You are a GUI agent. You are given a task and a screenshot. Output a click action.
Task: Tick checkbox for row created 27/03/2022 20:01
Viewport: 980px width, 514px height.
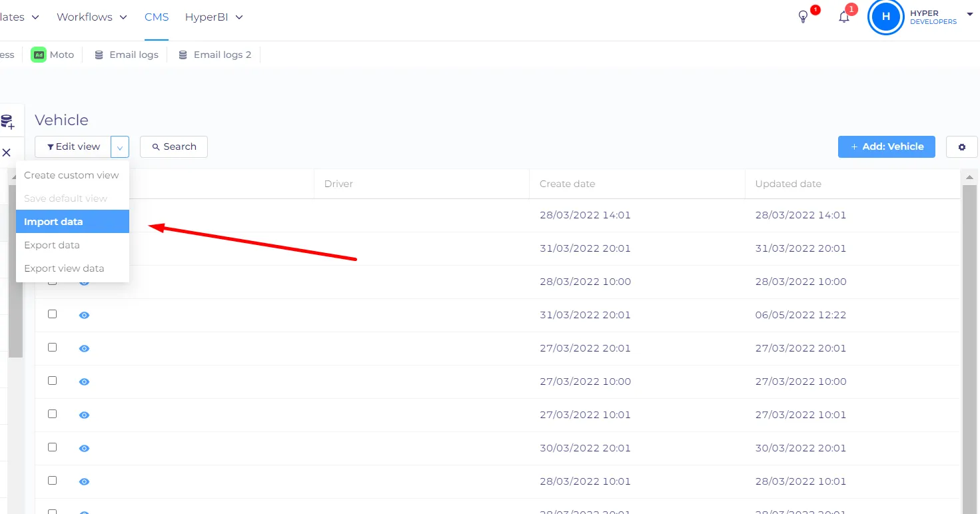pyautogui.click(x=53, y=347)
